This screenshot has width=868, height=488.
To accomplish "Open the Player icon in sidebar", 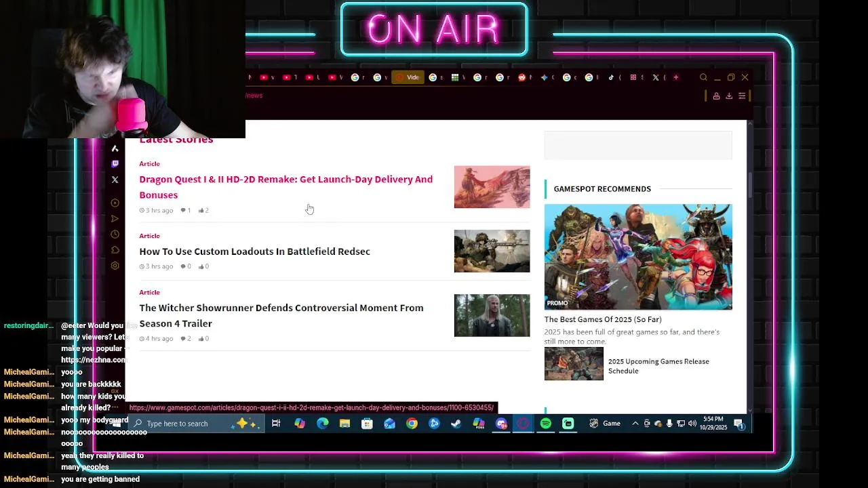I will [115, 203].
